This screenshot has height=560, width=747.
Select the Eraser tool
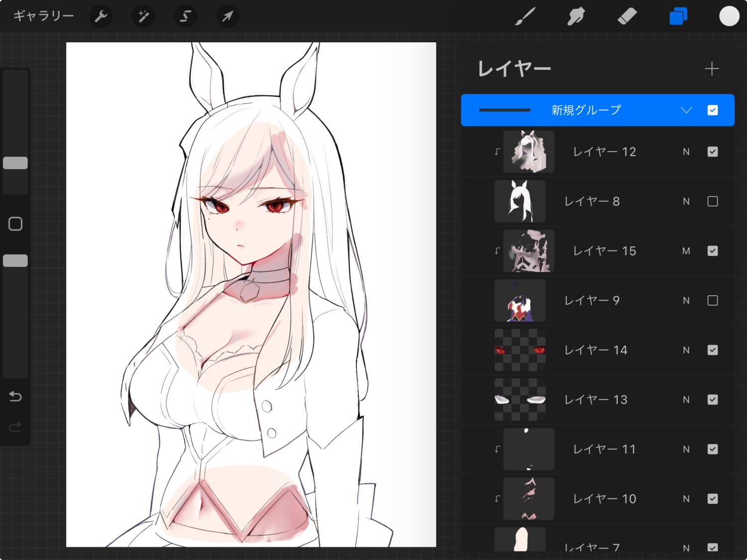(x=627, y=16)
